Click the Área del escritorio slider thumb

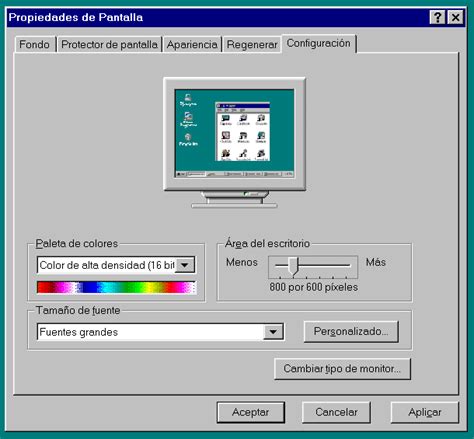point(293,266)
